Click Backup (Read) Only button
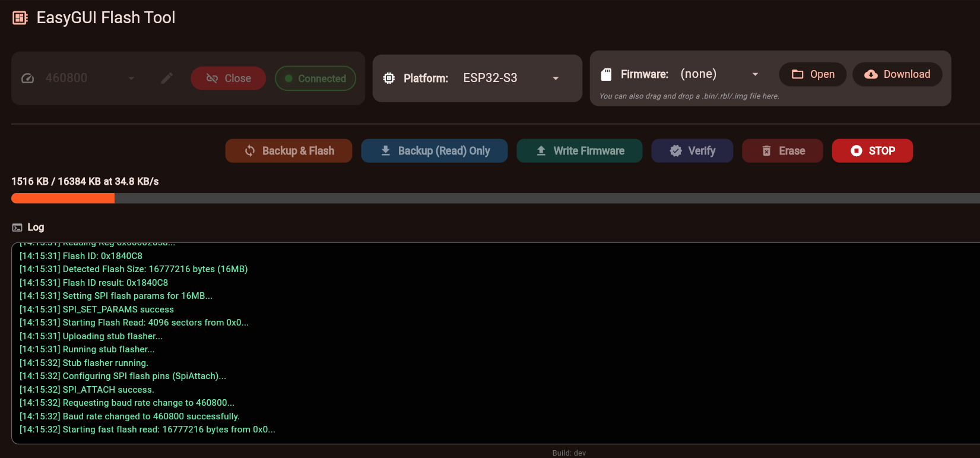 coord(435,151)
